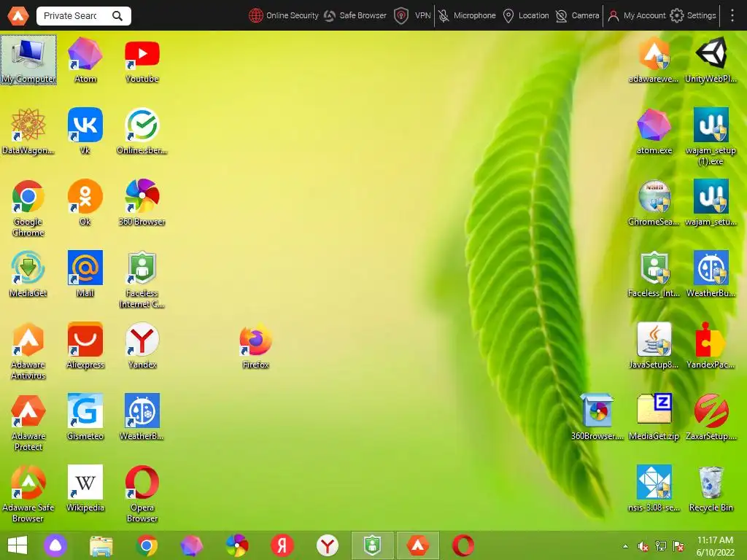
Task: Select the YandexPac... file icon
Action: point(711,345)
